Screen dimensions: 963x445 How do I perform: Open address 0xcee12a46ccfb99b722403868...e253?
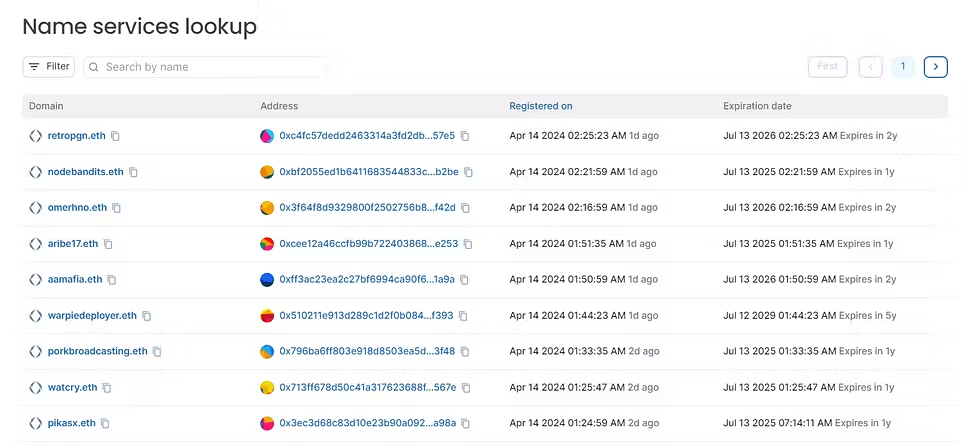(368, 244)
